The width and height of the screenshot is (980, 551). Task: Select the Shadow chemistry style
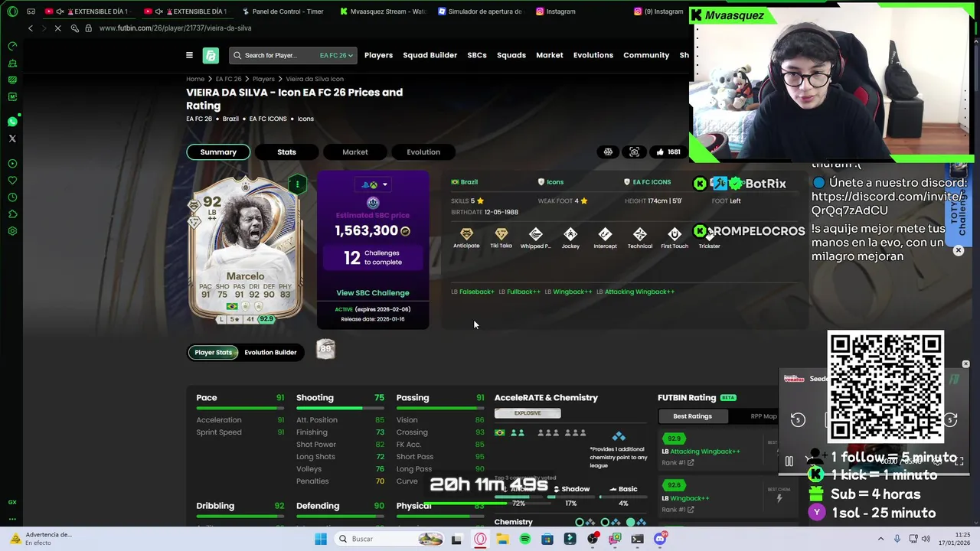click(570, 489)
